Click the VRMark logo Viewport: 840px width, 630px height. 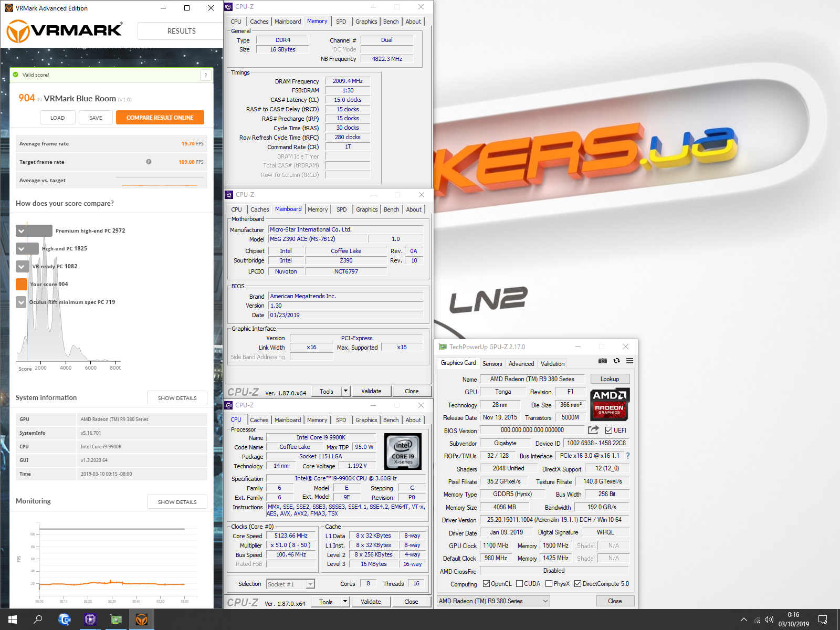64,31
